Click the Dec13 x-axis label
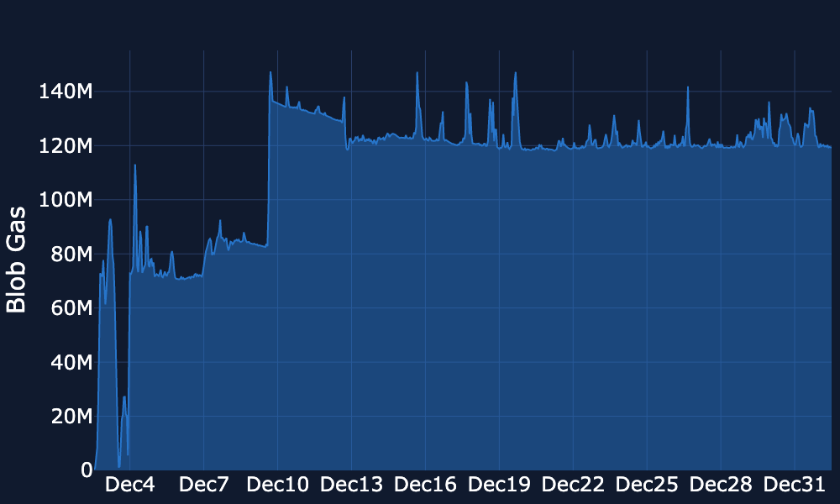 click(x=351, y=485)
